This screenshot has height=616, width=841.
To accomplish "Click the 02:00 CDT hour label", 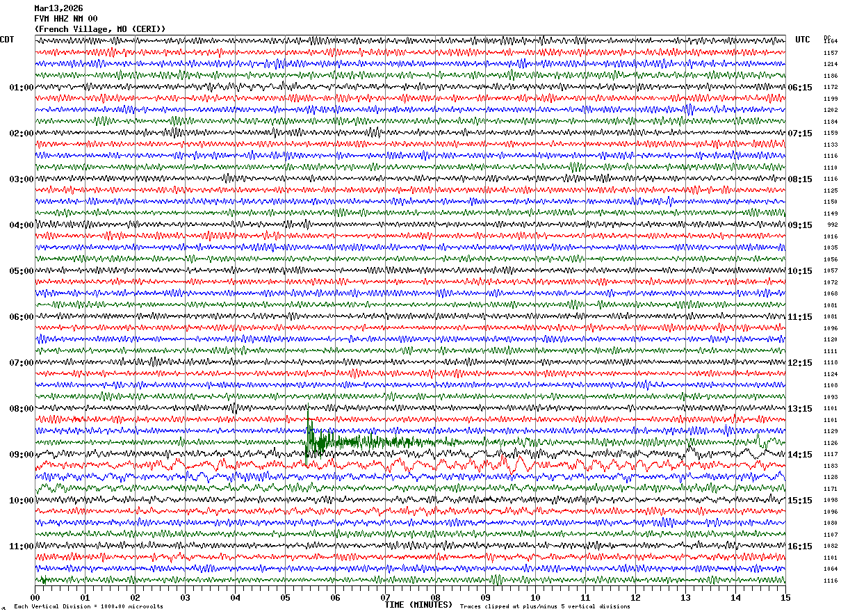I will click(22, 133).
